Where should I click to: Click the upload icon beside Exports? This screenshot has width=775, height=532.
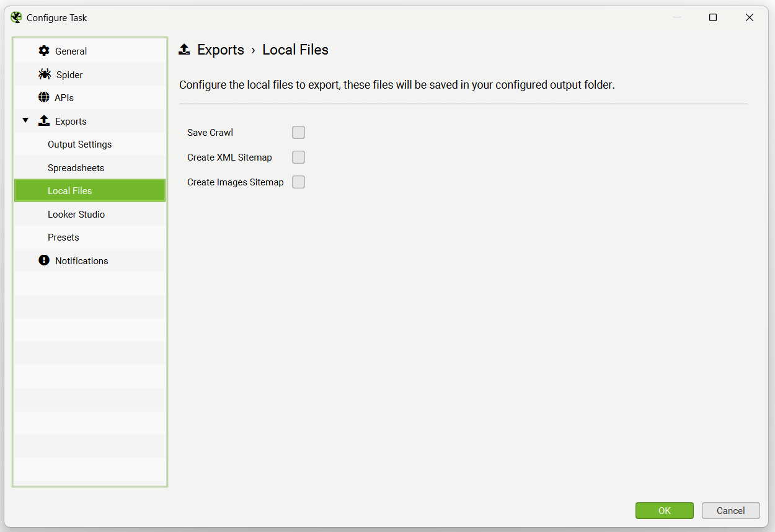pyautogui.click(x=44, y=121)
